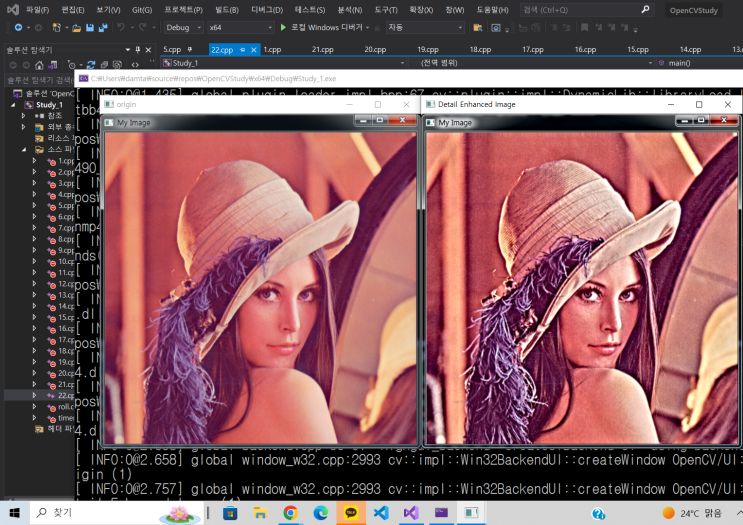This screenshot has width=743, height=525.
Task: Click the Save icon in toolbar
Action: 90,27
